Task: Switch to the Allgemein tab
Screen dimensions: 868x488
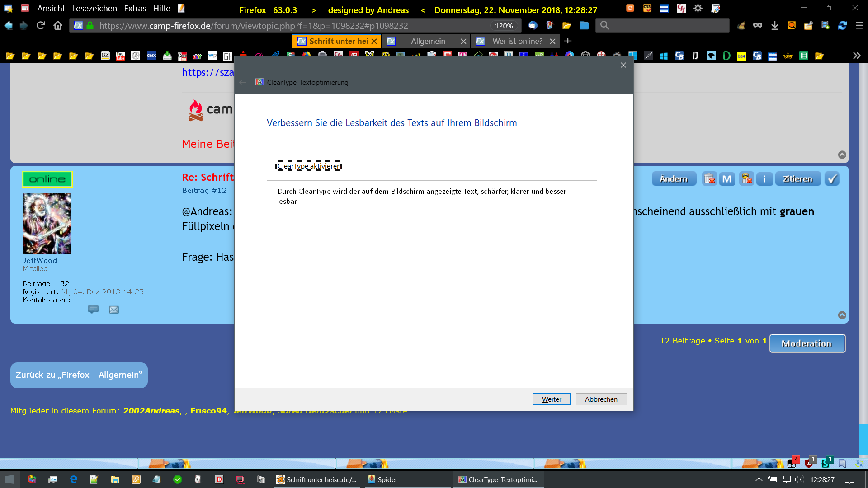Action: click(x=428, y=41)
